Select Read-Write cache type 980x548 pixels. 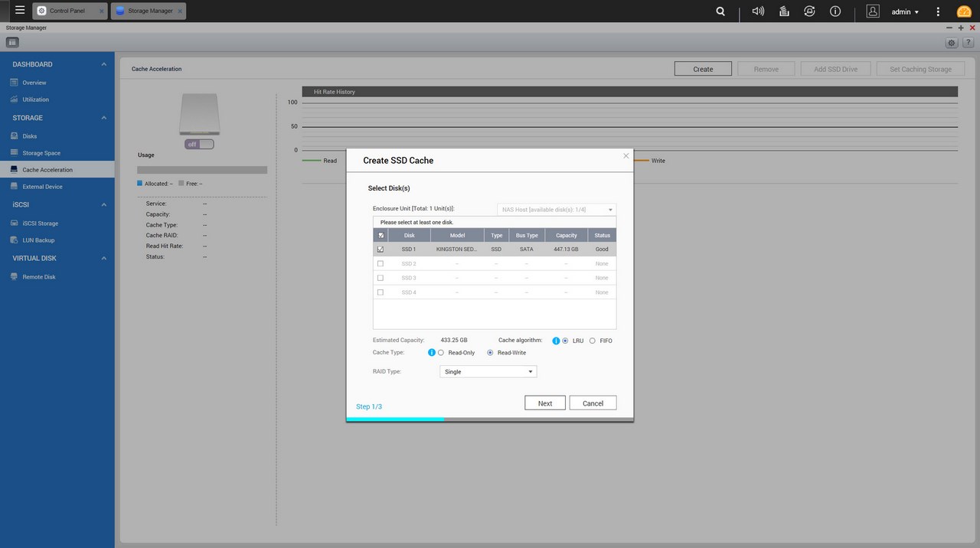490,353
